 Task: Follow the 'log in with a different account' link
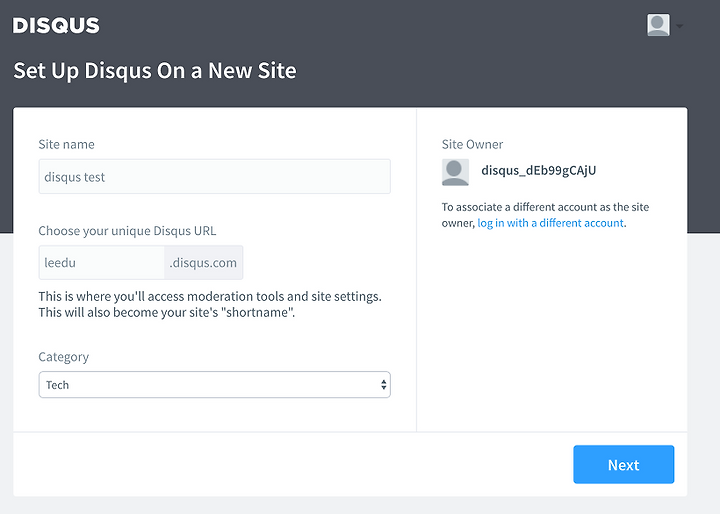coord(551,223)
